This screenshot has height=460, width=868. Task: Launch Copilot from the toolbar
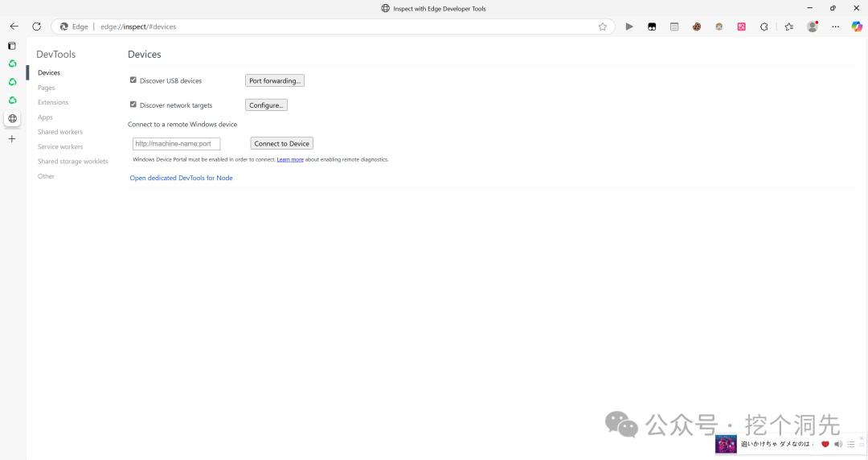coord(857,27)
